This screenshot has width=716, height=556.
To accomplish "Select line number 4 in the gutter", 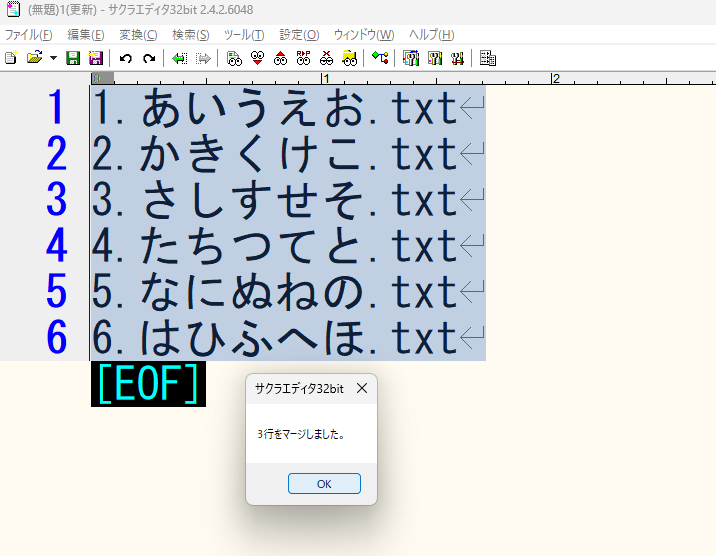I will (56, 245).
